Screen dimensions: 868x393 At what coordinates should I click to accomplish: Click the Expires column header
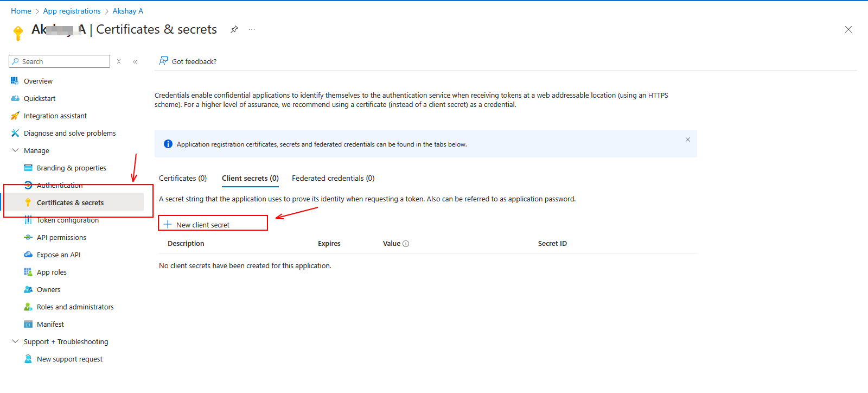tap(329, 244)
